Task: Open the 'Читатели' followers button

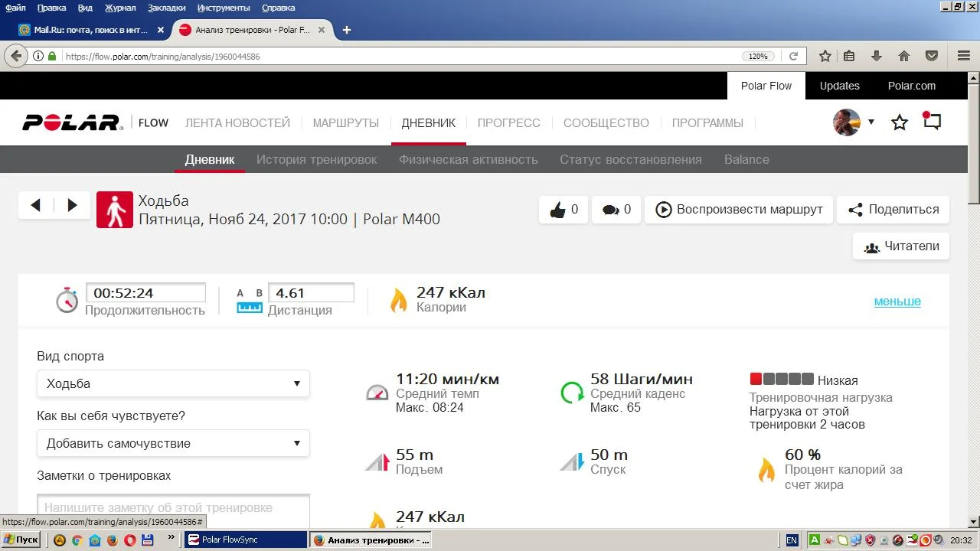Action: coord(901,246)
